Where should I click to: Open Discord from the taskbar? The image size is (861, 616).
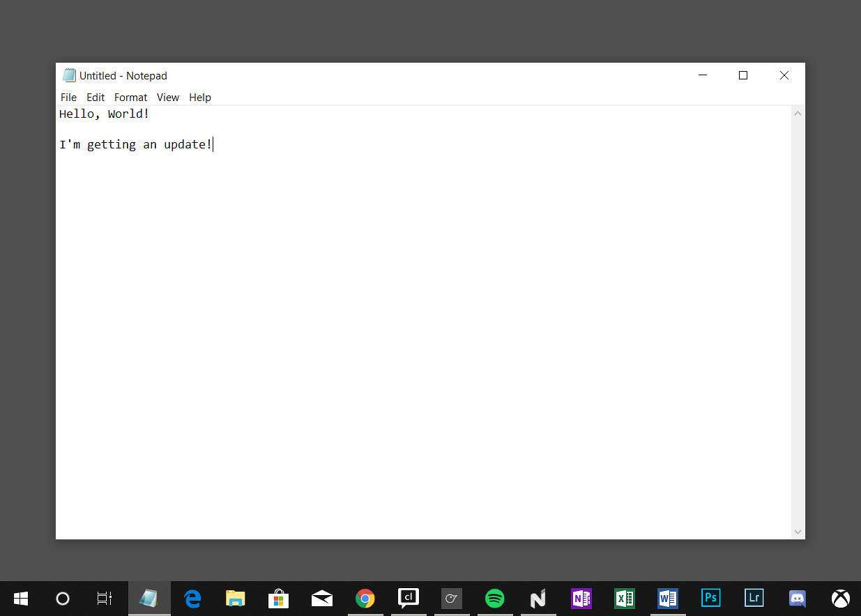pyautogui.click(x=797, y=599)
